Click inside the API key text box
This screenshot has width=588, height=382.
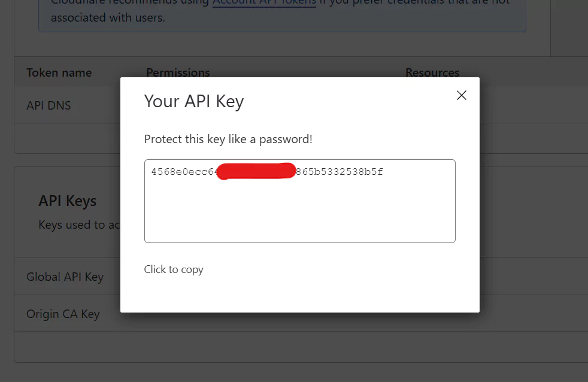coord(299,210)
